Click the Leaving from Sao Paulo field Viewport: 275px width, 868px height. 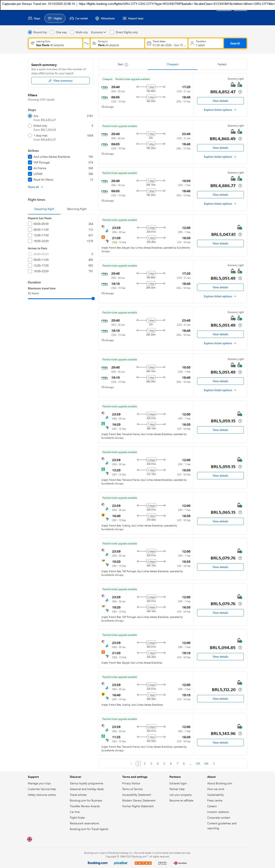pos(55,43)
